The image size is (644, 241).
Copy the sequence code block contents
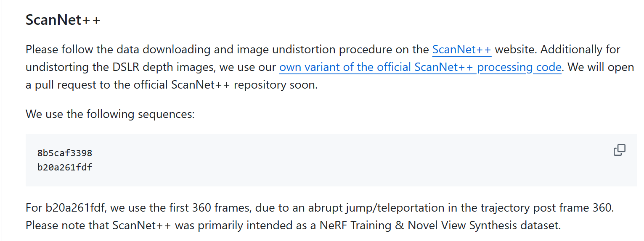(619, 150)
